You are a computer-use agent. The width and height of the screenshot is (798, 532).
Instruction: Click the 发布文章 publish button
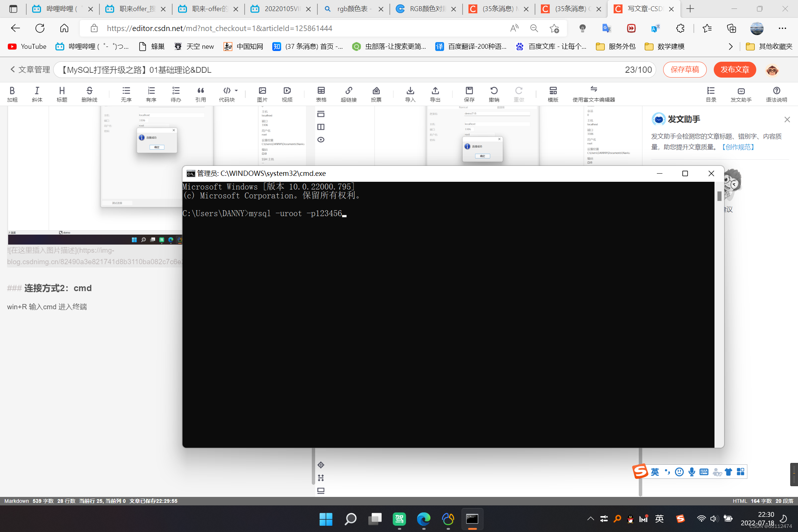coord(734,69)
